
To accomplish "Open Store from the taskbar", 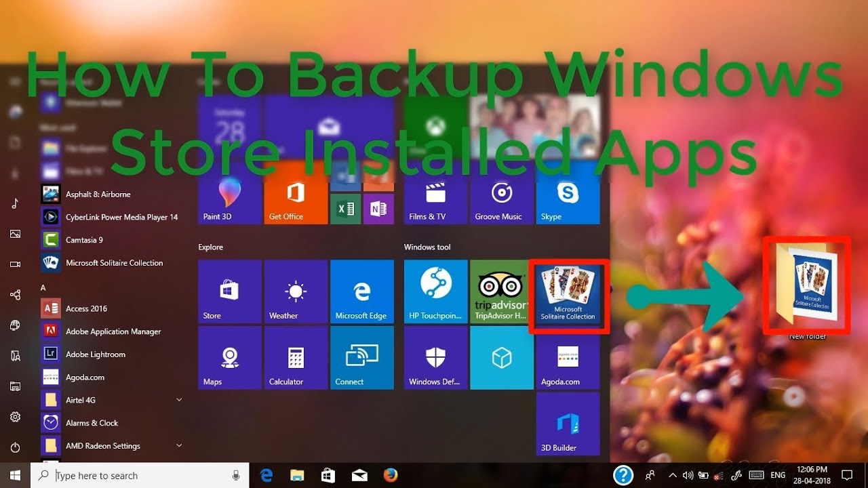I will [328, 476].
